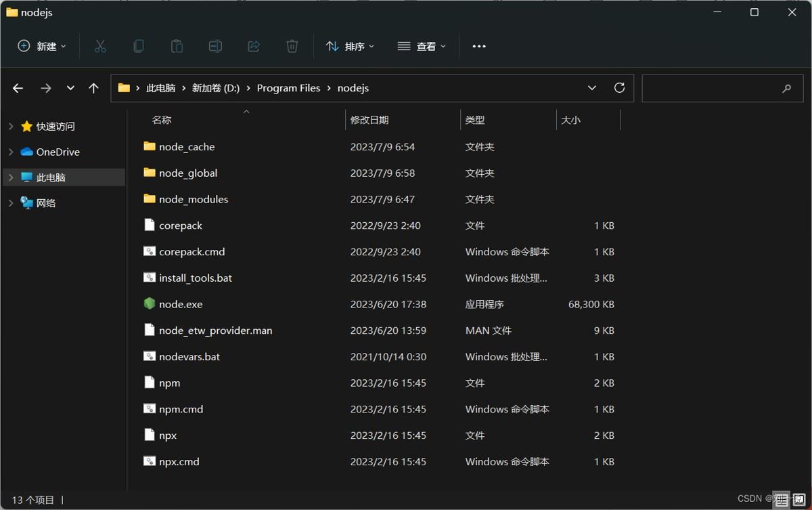Click the npx.cmd script file icon

(x=150, y=461)
